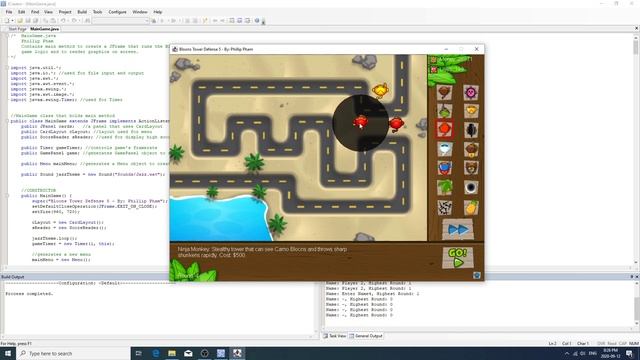Switch to the Task View tab
Screen dimensions: 640x360
click(x=335, y=336)
